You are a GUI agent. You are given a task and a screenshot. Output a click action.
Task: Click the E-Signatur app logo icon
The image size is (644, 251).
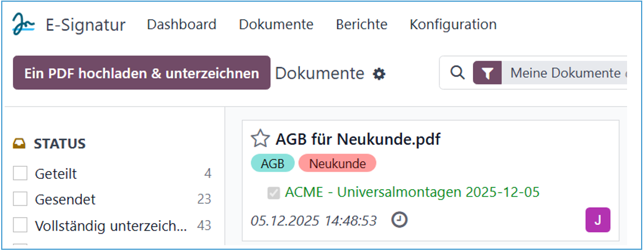24,25
